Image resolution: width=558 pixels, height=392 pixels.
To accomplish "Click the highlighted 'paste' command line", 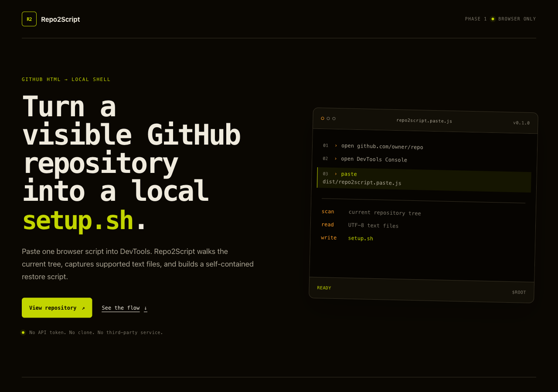I will click(x=424, y=179).
